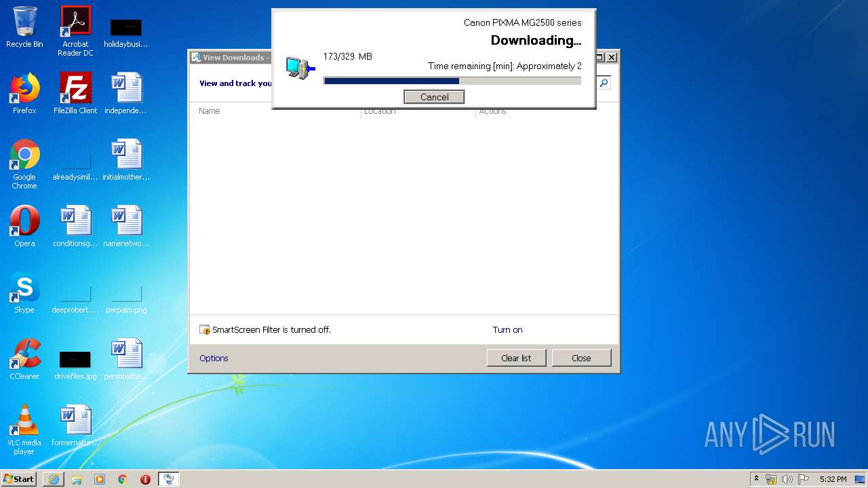Select the namenetwo... Word document

point(126,226)
